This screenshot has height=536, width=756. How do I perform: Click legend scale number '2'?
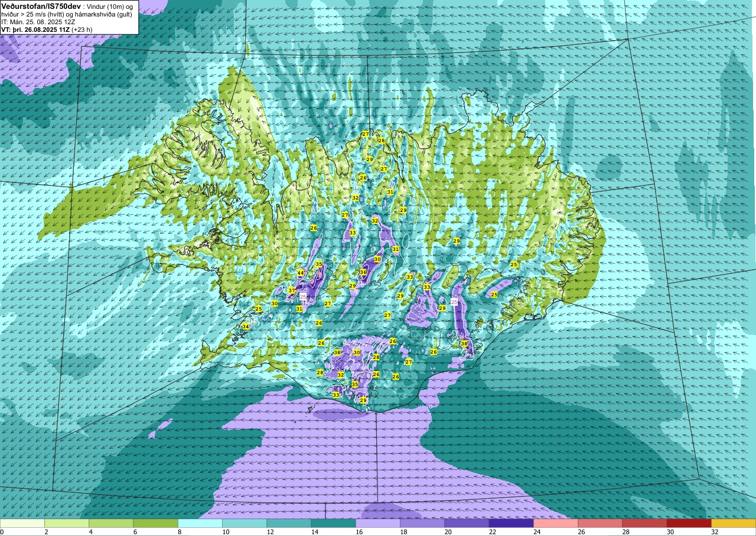coord(45,532)
